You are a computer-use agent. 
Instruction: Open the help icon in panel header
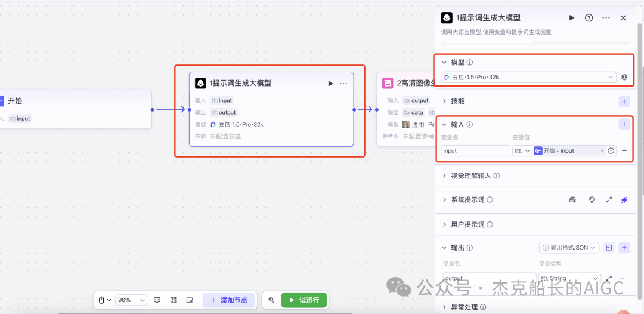[589, 18]
